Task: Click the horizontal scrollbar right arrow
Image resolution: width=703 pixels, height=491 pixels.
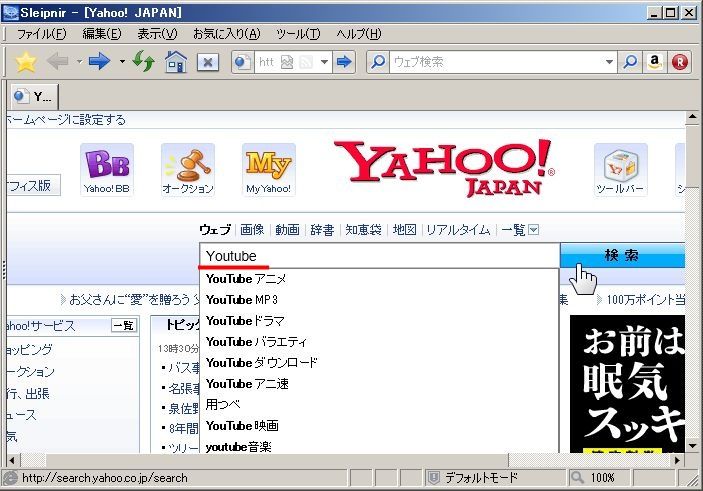Action: point(677,460)
